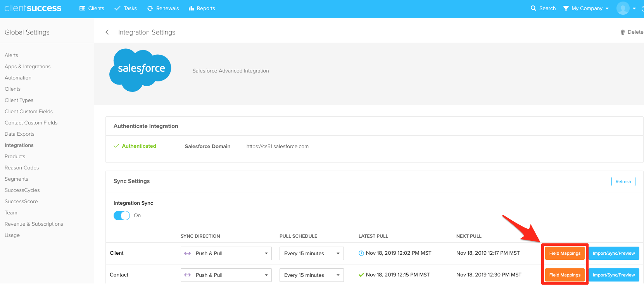The image size is (644, 285).
Task: Open the Renewals menu
Action: coord(163,8)
